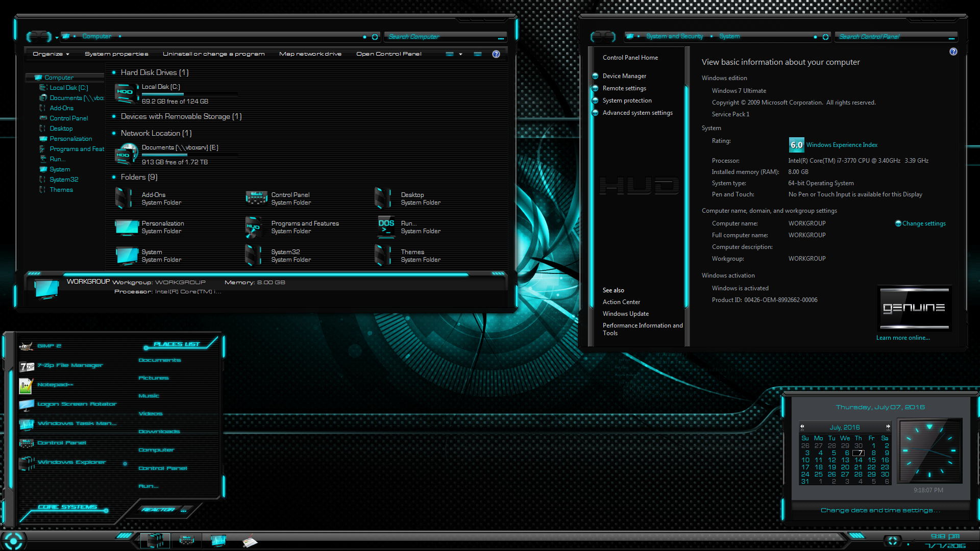This screenshot has height=551, width=980.
Task: Click inside the Search Control Panel field
Action: [x=893, y=36]
